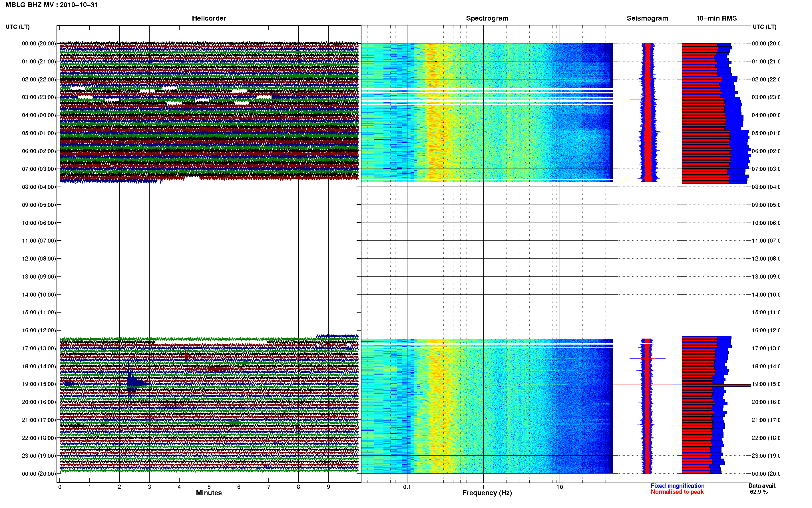The image size is (812, 508).
Task: Click the 'Data avail.' label
Action: pyautogui.click(x=762, y=486)
